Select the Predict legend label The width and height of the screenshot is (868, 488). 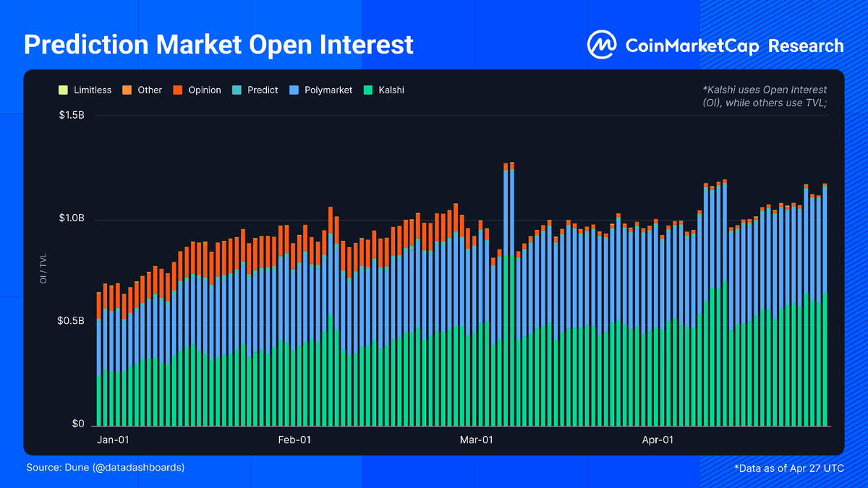click(x=263, y=90)
